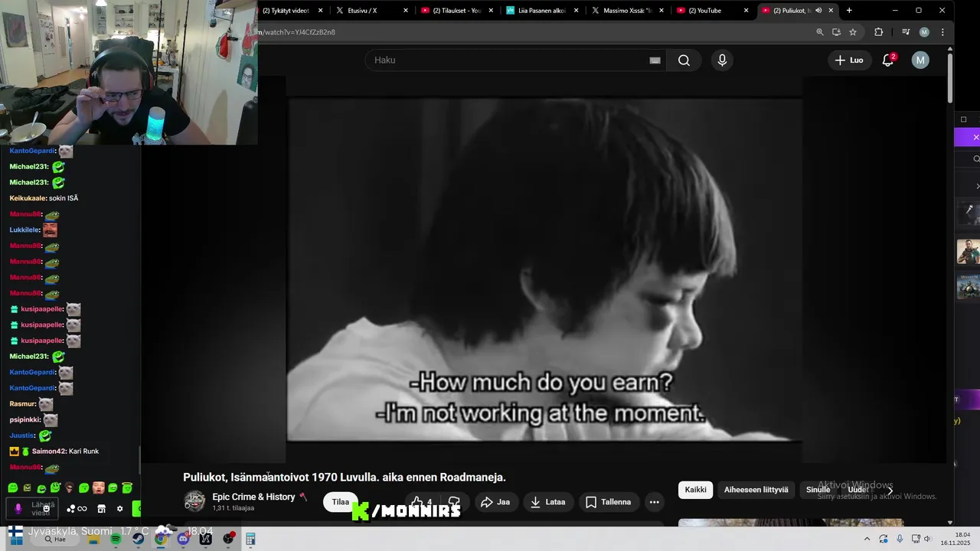This screenshot has width=980, height=551.
Task: Click the Luo create button
Action: pyautogui.click(x=849, y=60)
